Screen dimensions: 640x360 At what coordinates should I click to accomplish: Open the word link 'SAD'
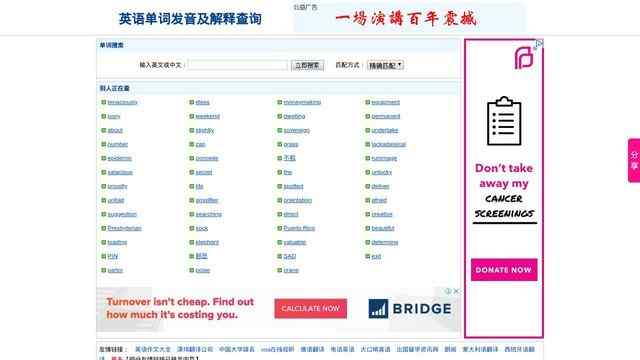[x=290, y=256]
